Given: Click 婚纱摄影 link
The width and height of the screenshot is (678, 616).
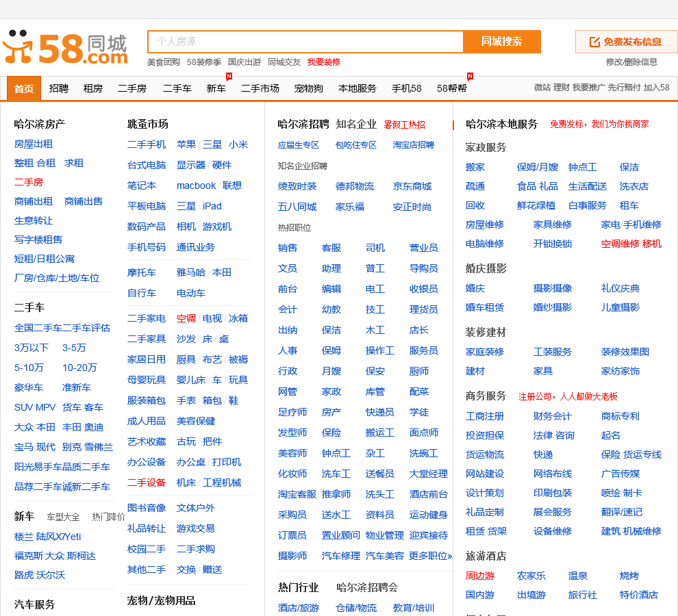Looking at the screenshot, I should tap(553, 307).
